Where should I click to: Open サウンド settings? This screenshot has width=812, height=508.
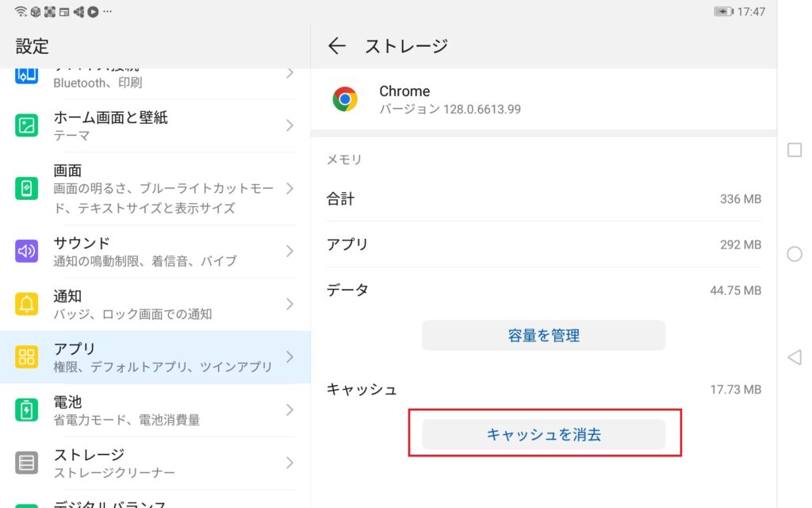coord(155,252)
